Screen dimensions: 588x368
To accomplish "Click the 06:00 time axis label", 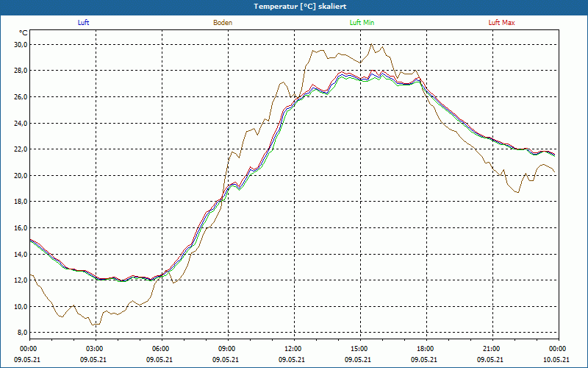I will [162, 349].
